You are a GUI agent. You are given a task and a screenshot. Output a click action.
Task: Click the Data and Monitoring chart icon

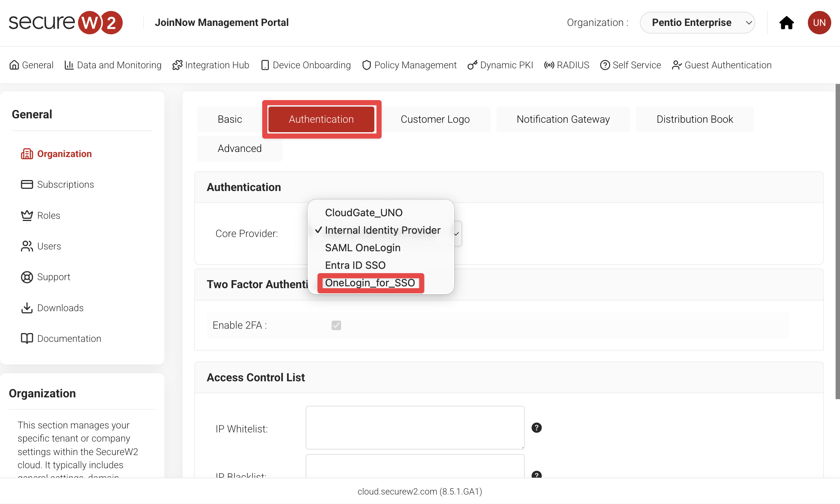pos(69,65)
